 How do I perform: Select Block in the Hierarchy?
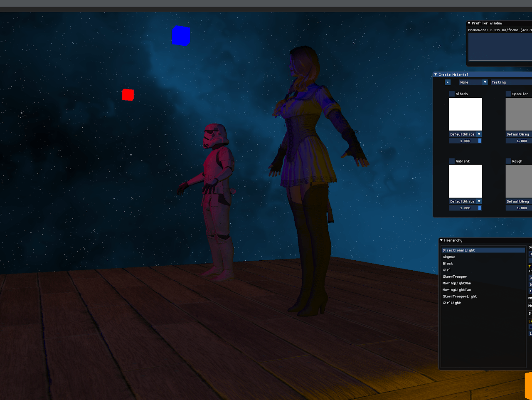(x=448, y=263)
